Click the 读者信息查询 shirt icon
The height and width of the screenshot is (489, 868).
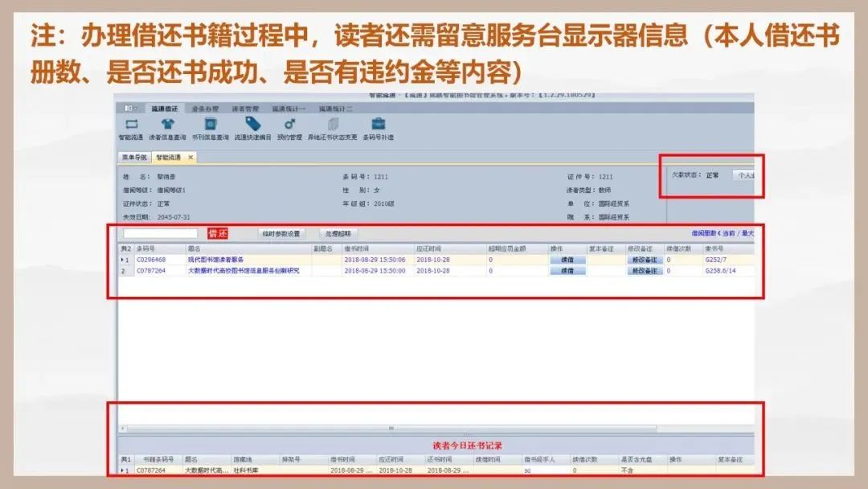(x=167, y=125)
